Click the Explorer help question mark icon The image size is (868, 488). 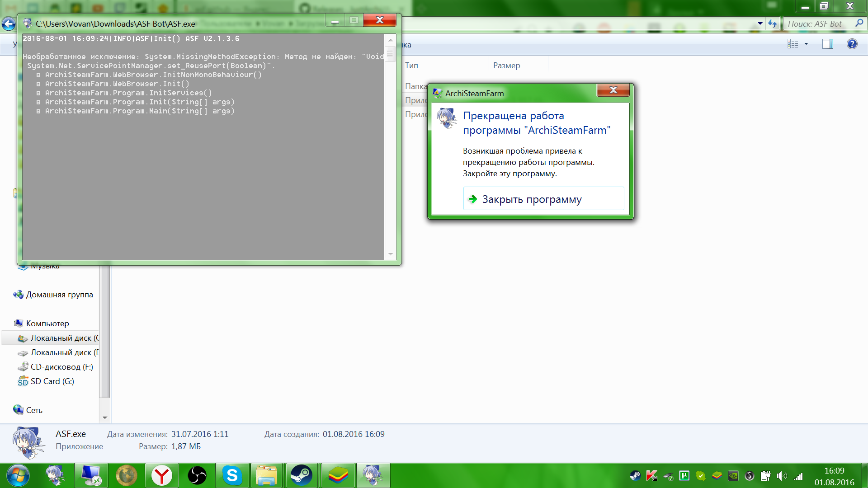(x=852, y=44)
